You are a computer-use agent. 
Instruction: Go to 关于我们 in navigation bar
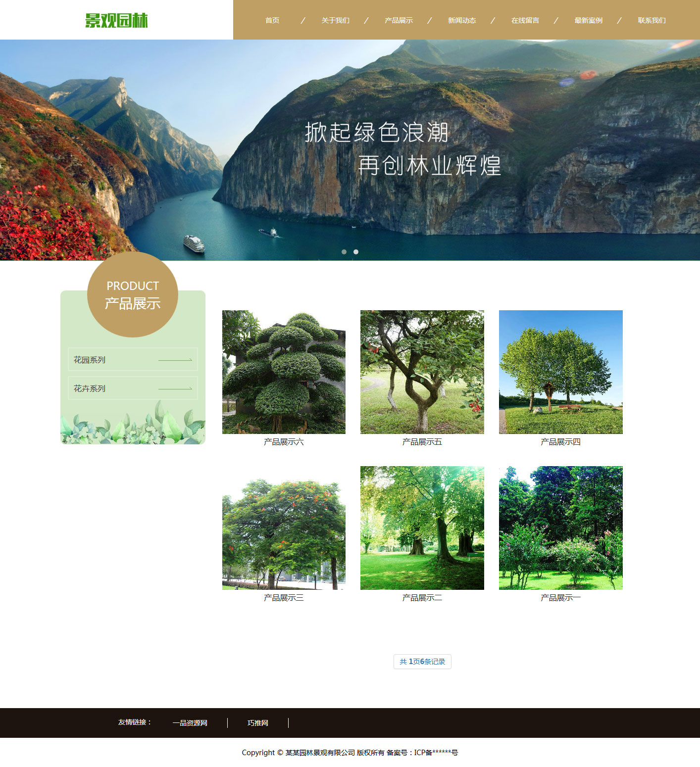point(335,20)
